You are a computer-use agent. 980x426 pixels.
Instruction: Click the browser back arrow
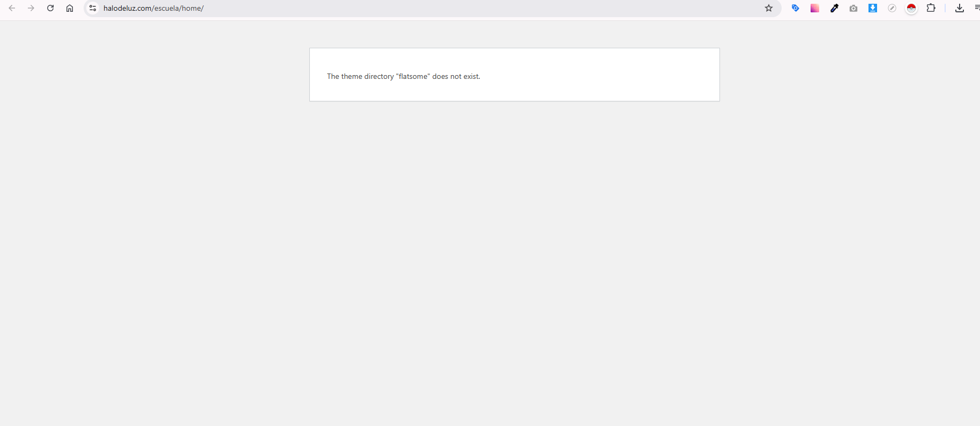coord(12,8)
